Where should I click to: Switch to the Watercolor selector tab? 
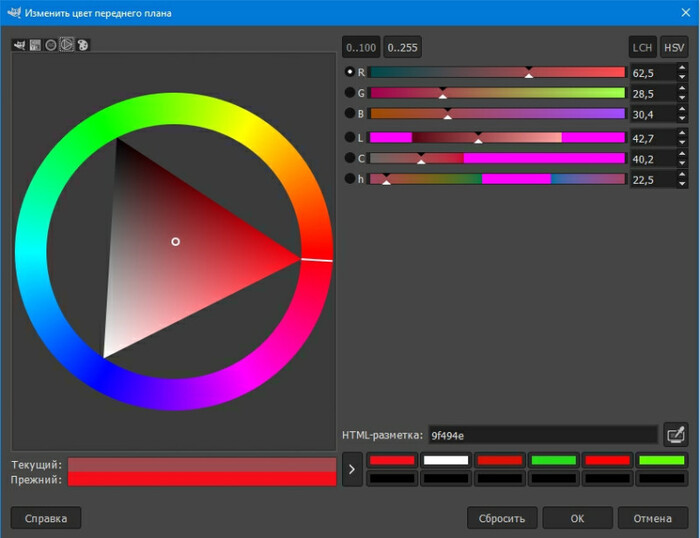tap(51, 45)
